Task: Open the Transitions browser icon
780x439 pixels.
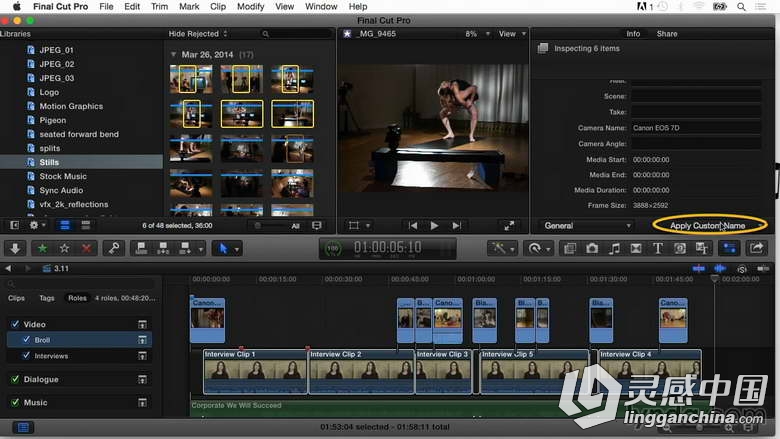Action: pos(636,248)
